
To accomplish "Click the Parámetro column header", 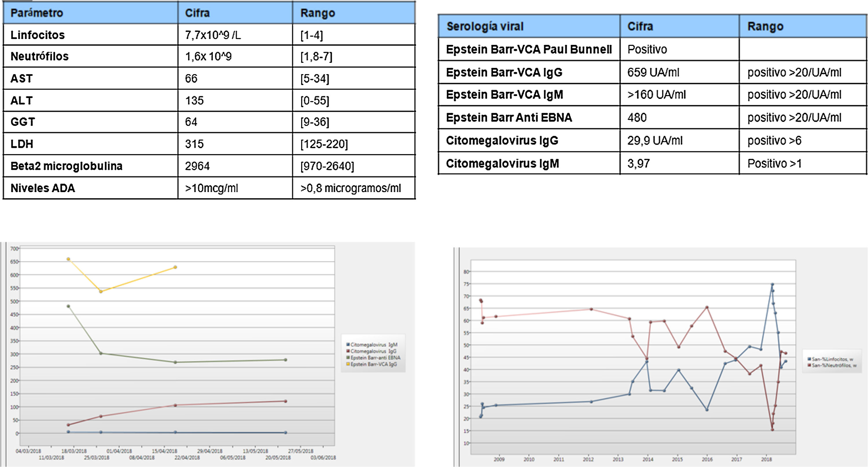I will pyautogui.click(x=37, y=13).
